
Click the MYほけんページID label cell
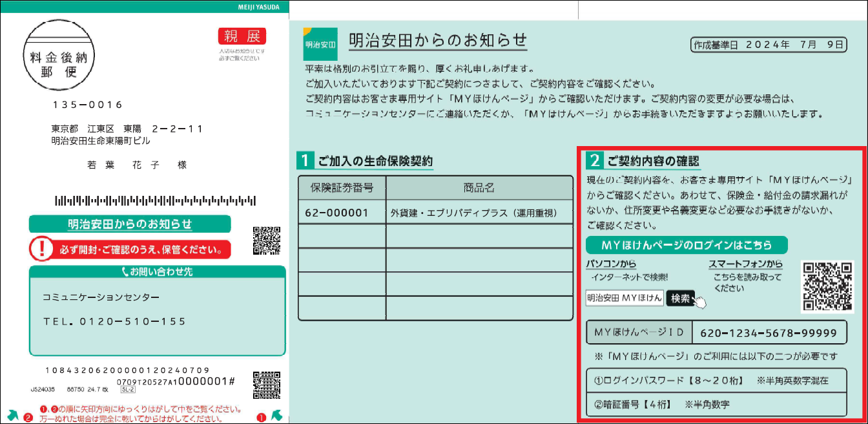(639, 333)
